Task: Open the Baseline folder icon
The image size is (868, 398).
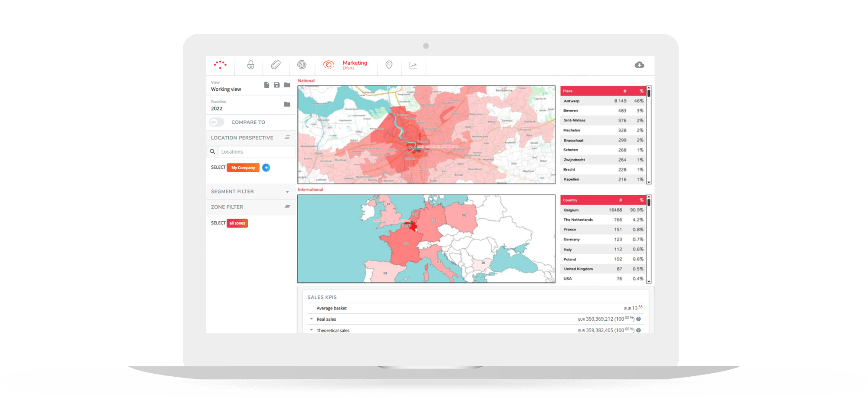Action: pos(287,105)
